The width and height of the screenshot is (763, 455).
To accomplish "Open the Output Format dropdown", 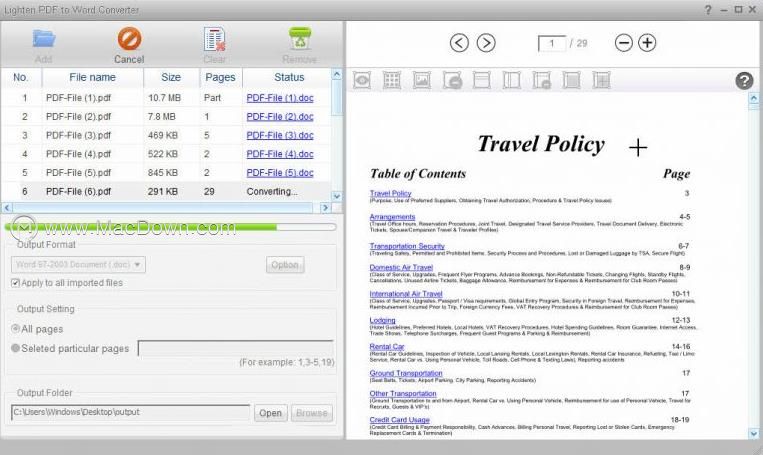I will tap(78, 264).
